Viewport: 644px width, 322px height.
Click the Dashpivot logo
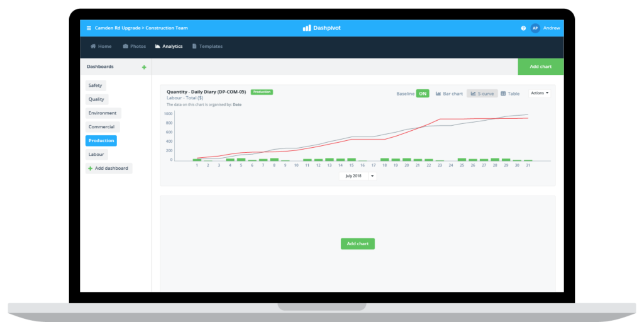tap(321, 28)
